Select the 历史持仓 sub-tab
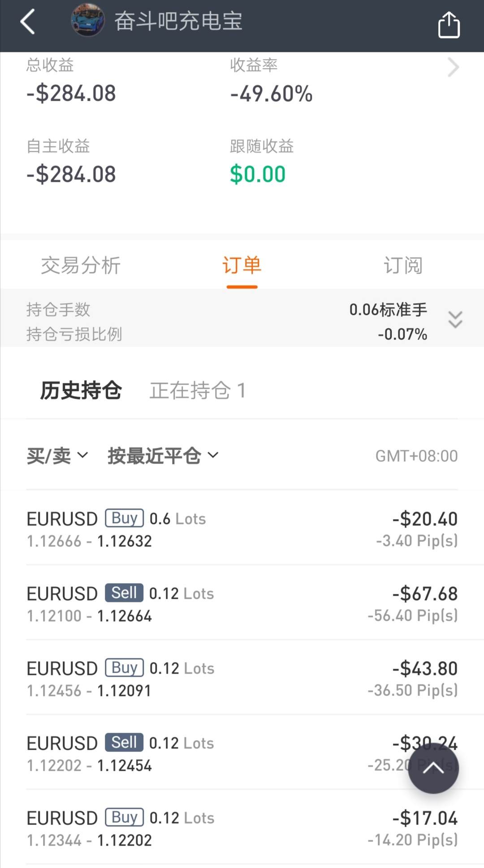Image resolution: width=484 pixels, height=868 pixels. coord(81,390)
